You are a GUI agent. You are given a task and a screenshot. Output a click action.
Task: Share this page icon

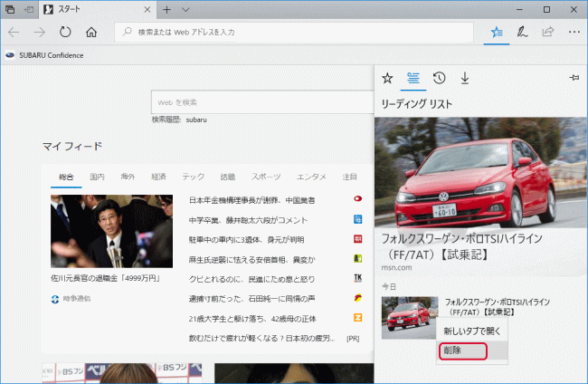coord(548,33)
